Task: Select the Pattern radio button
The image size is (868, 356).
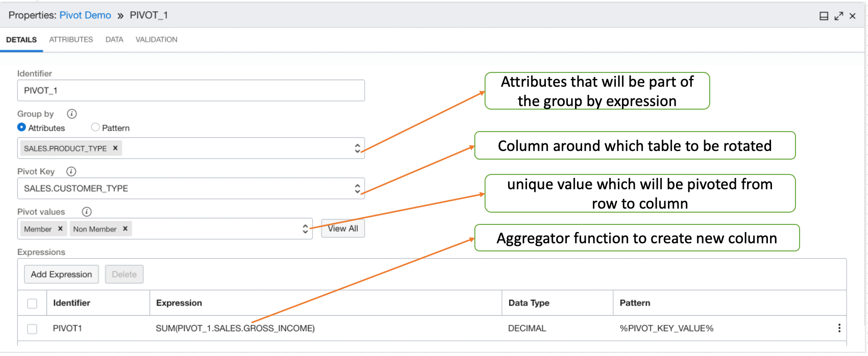Action: click(x=95, y=128)
